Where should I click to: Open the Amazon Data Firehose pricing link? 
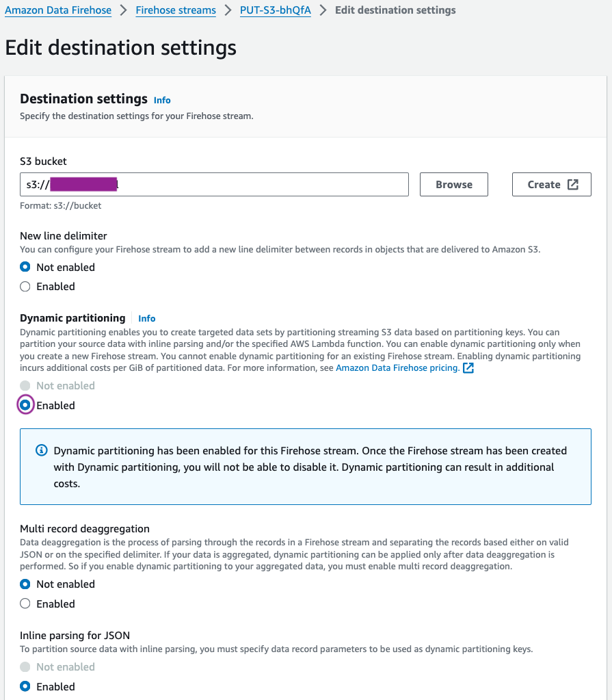397,368
